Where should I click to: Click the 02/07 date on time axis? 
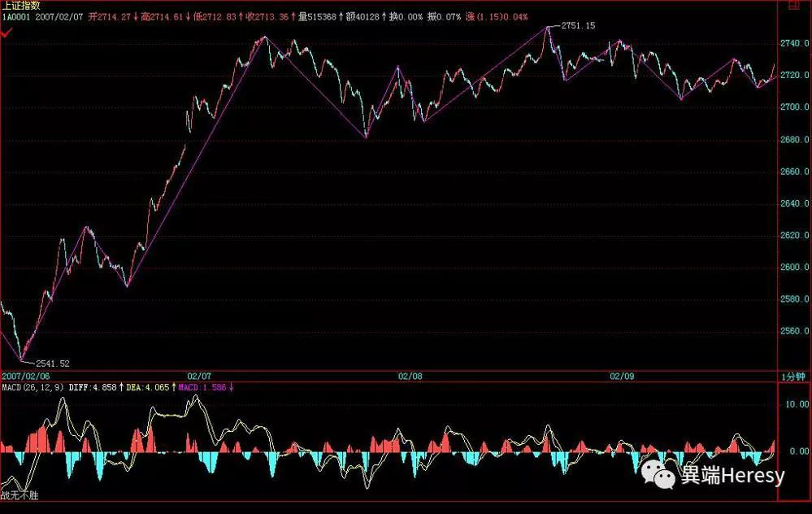pos(199,377)
